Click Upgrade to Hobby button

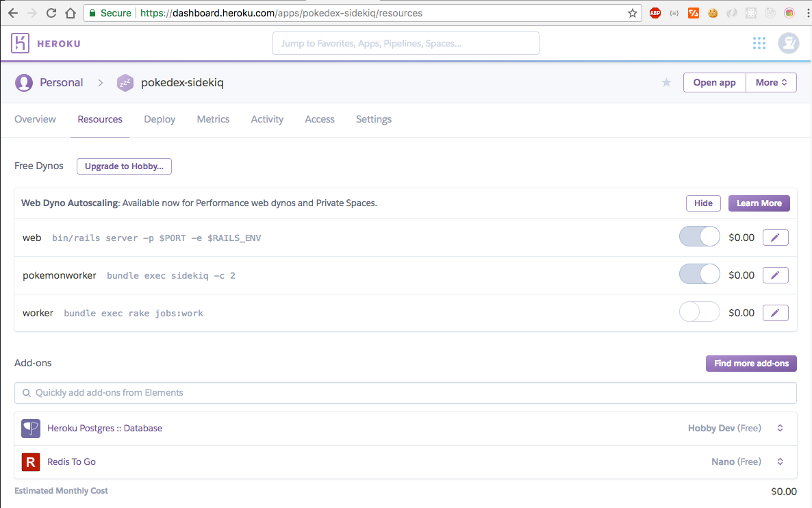pyautogui.click(x=124, y=166)
